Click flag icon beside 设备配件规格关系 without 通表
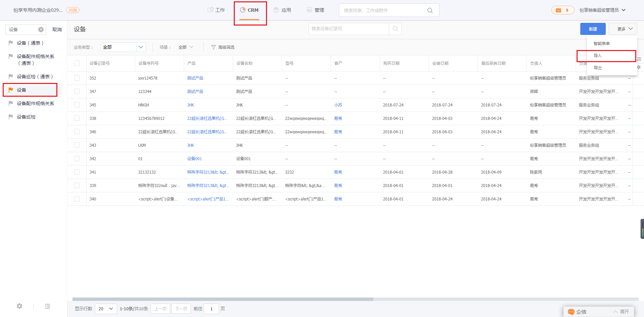This screenshot has width=644, height=317. click(x=11, y=103)
